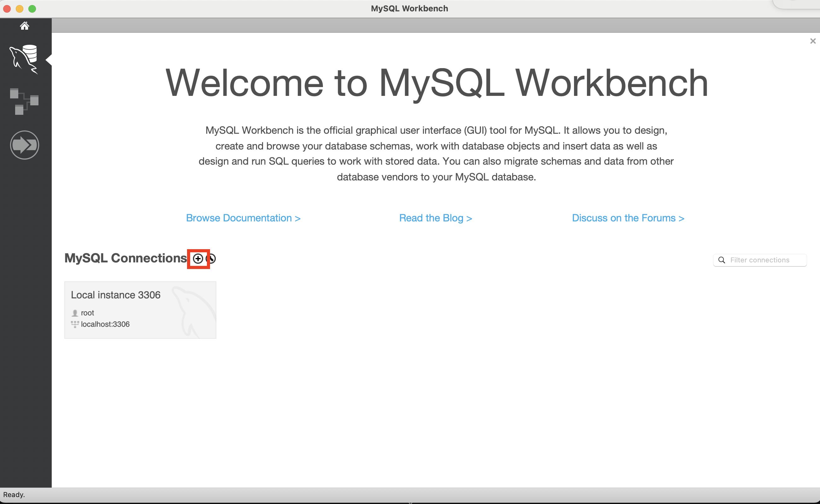Add a new MySQL connection

(198, 259)
